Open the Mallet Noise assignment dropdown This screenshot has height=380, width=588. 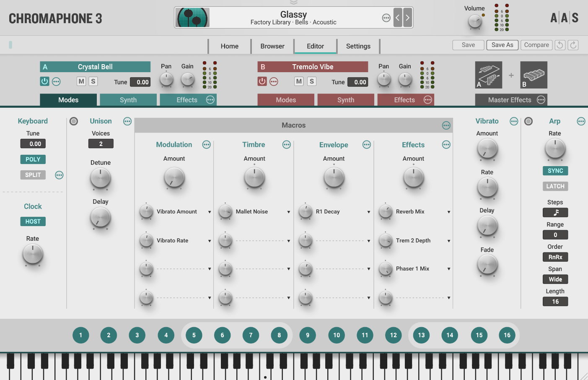coord(289,212)
